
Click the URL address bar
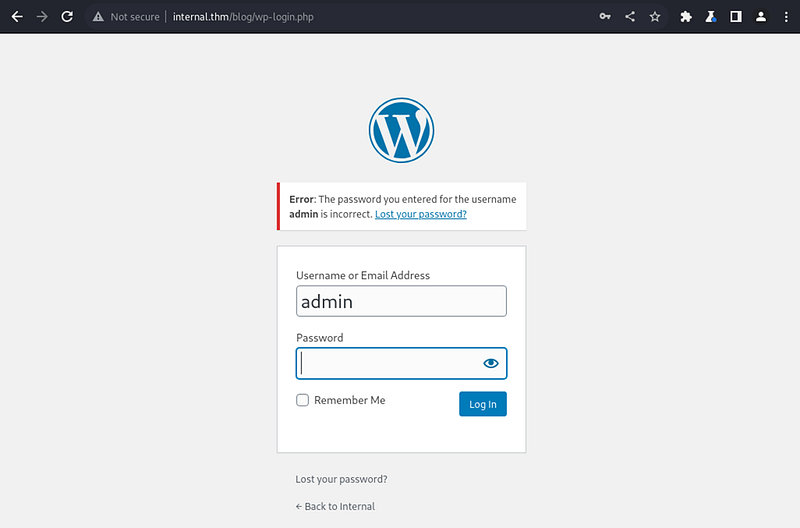378,17
